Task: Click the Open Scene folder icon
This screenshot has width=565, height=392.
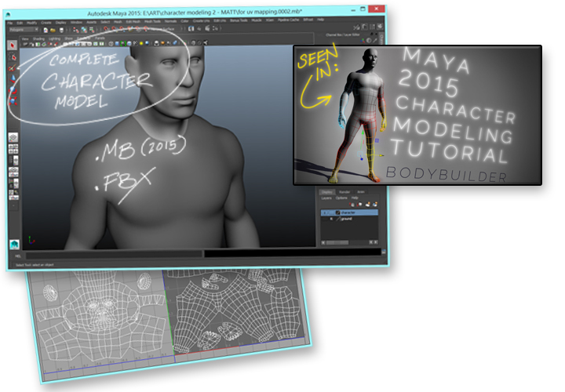Action: [53, 30]
